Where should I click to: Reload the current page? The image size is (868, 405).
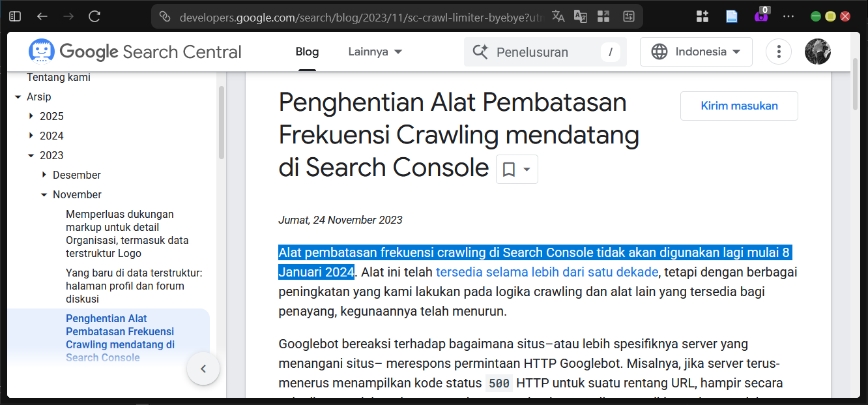click(94, 16)
